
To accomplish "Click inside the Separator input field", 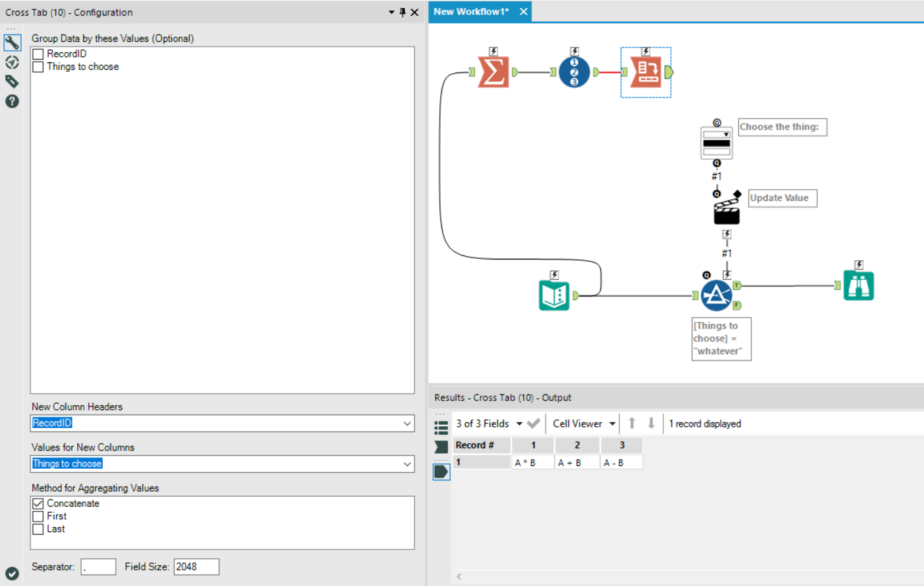I will 98,566.
